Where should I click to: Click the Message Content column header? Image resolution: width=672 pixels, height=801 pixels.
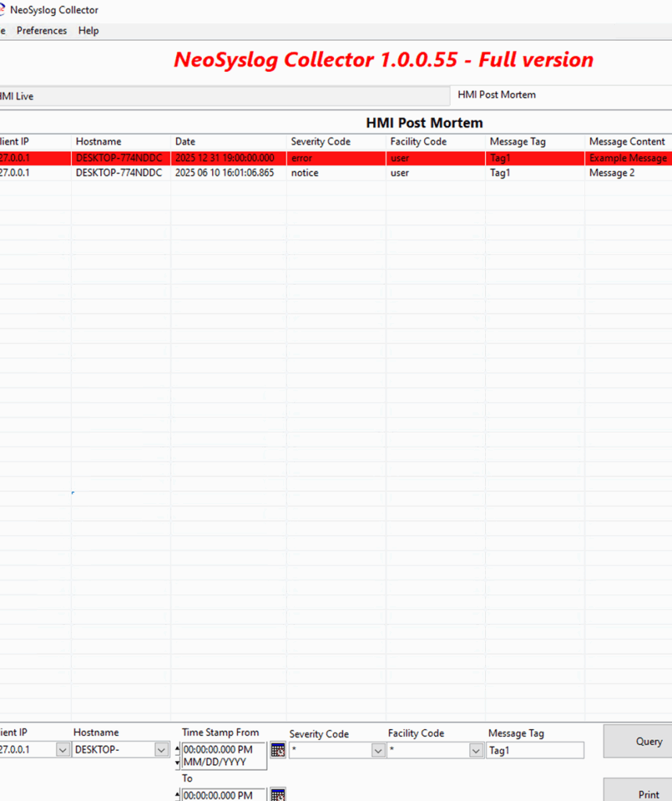click(x=628, y=142)
